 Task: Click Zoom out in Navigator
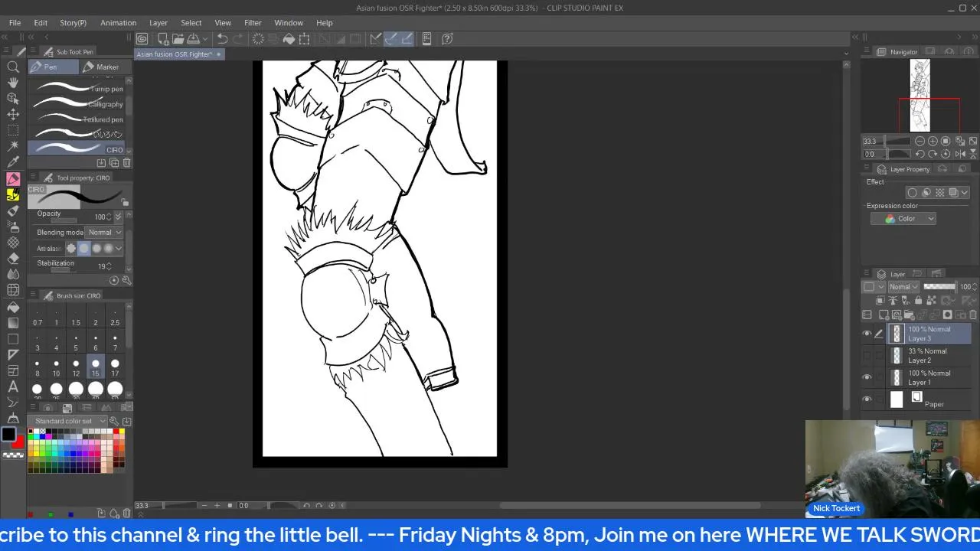point(920,141)
